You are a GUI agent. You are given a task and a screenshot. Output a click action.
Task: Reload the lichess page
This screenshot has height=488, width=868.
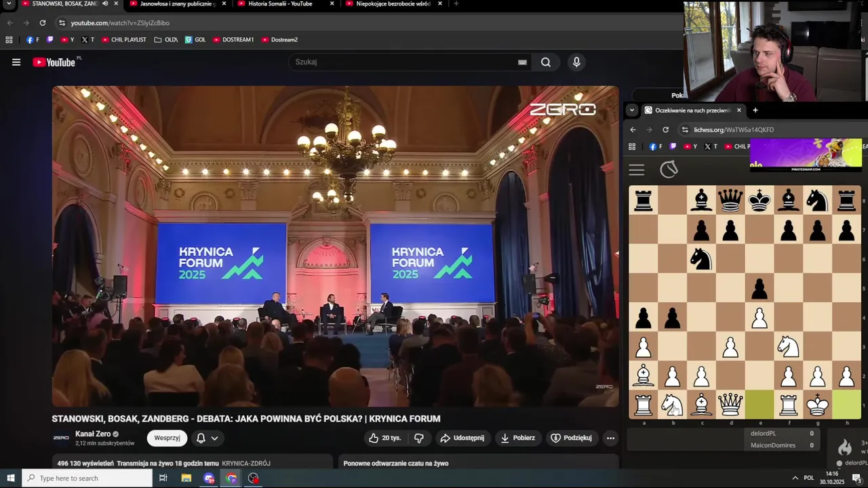pos(665,130)
